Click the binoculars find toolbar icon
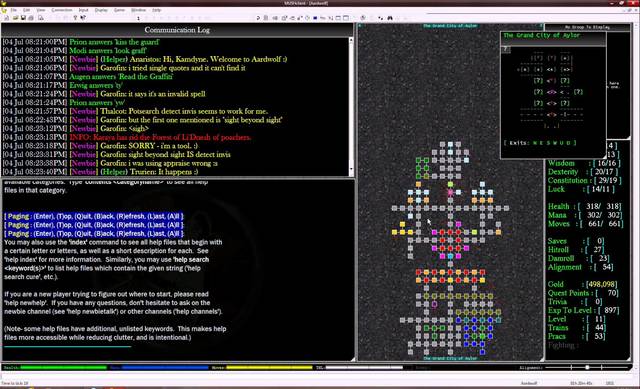This screenshot has height=389, width=640. click(390, 18)
